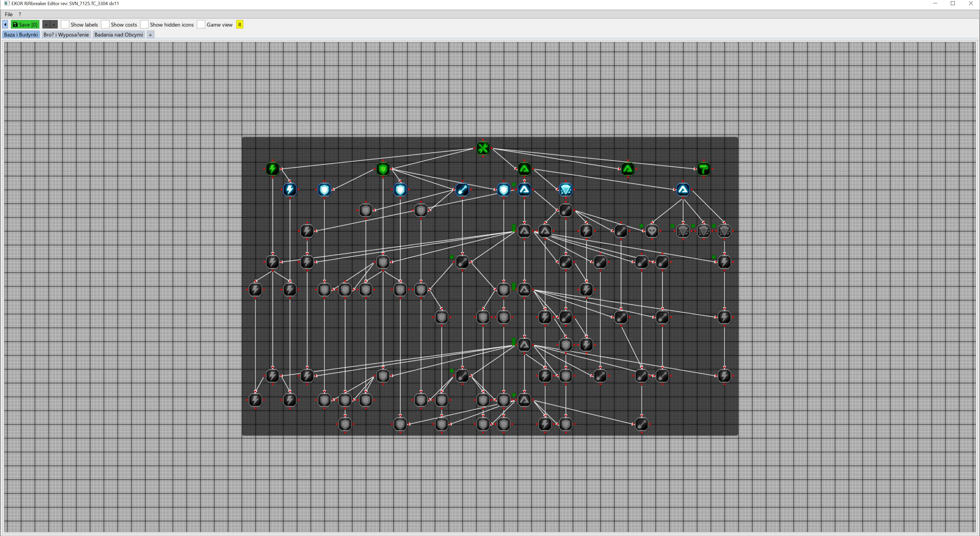Image resolution: width=980 pixels, height=536 pixels.
Task: Select the green paint roller node
Action: pos(703,169)
